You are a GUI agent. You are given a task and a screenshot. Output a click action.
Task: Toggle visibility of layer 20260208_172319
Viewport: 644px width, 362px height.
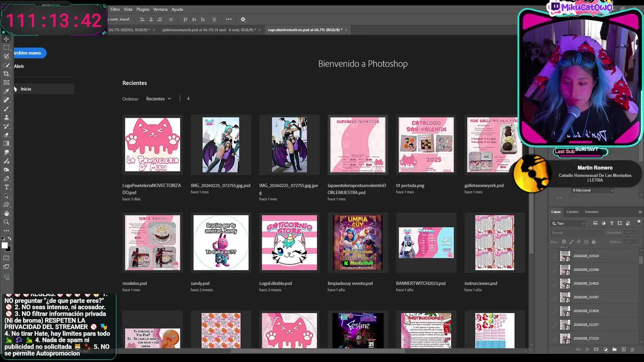(x=554, y=338)
